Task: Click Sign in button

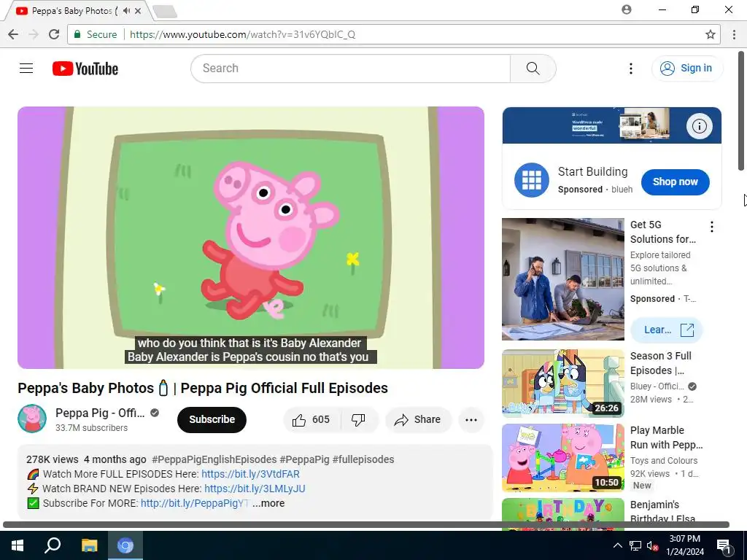Action: coord(687,69)
